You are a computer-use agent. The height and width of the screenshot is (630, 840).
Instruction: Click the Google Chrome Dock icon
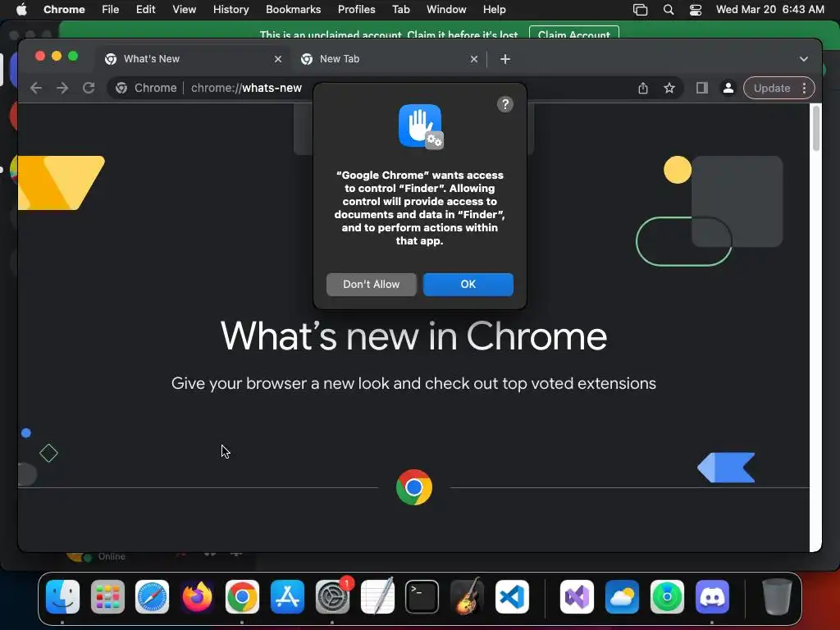[242, 597]
